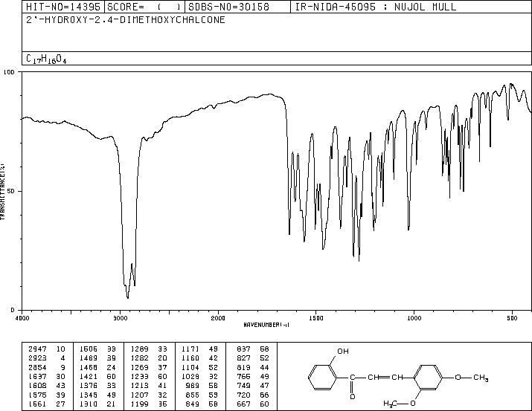532x411 pixels.
Task: Click peak value 766 in table
Action: (243, 376)
